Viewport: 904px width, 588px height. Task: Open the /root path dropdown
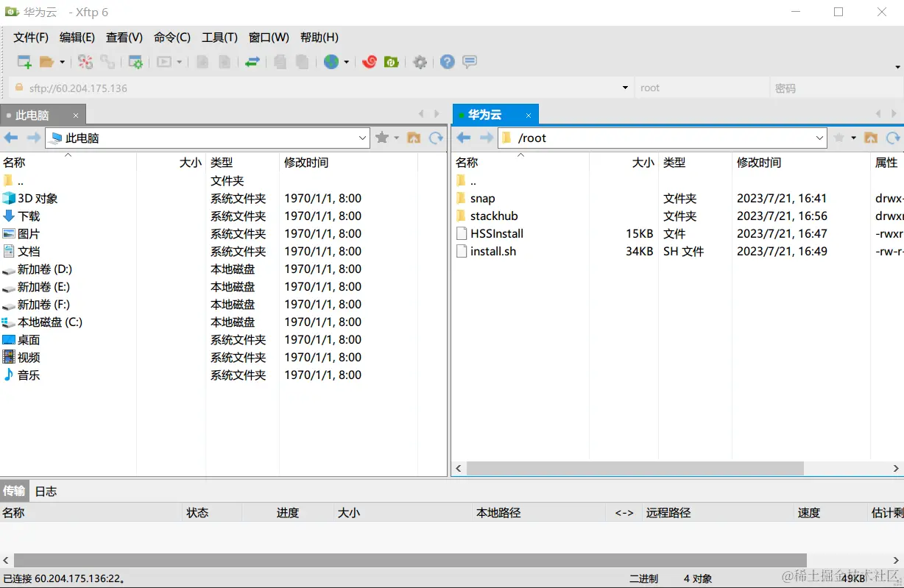819,138
